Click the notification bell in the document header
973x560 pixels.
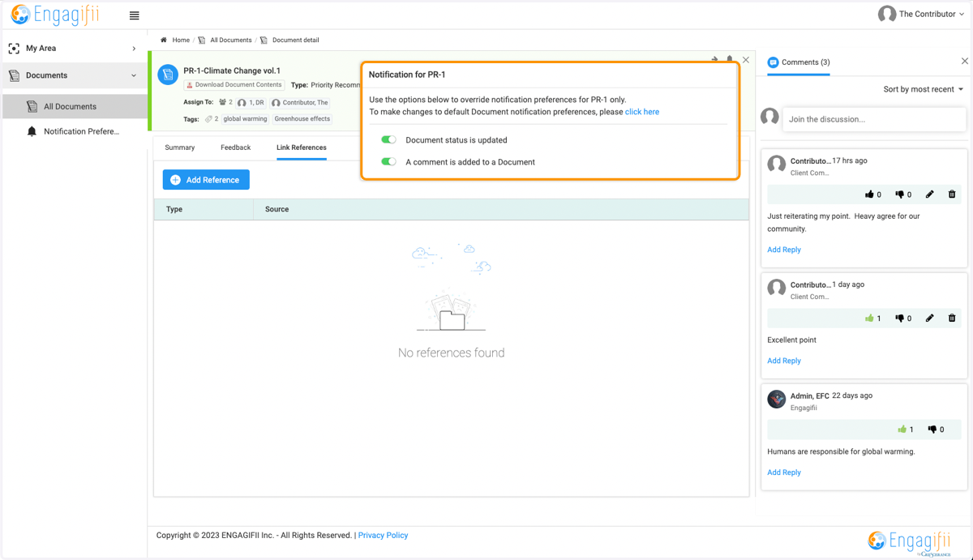point(730,59)
